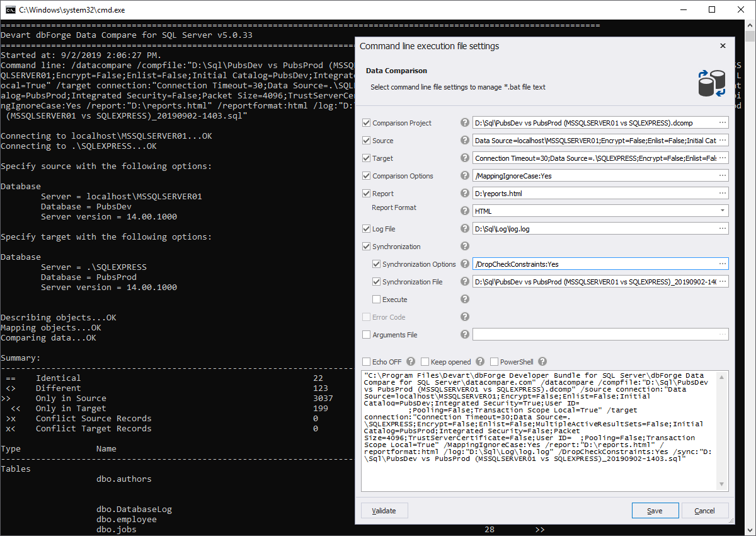756x536 pixels.
Task: Open the Target connection ellipsis browser
Action: tap(723, 158)
